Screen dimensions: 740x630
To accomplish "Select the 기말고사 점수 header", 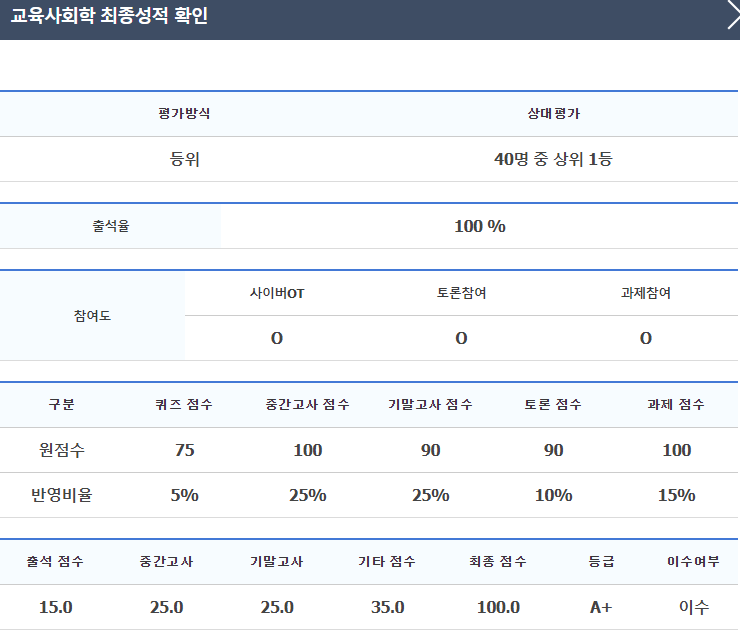I will click(430, 404).
